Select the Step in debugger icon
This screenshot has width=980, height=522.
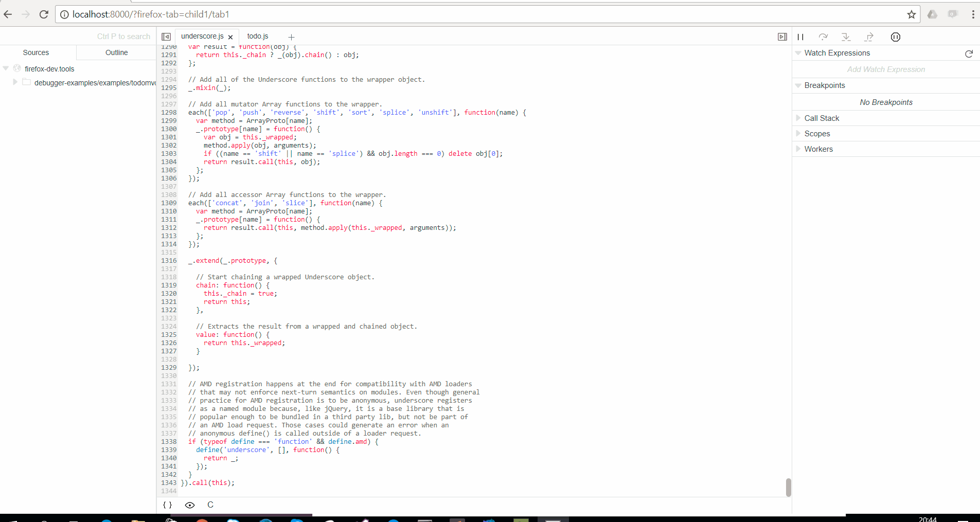846,37
